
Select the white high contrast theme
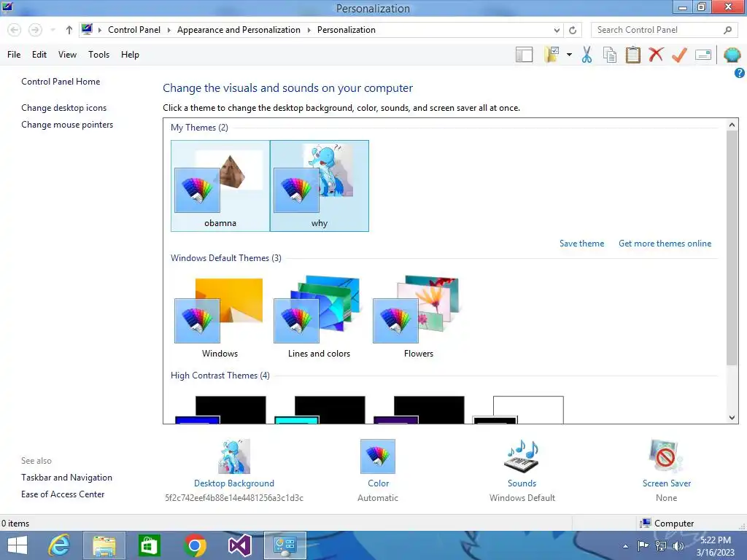(518, 410)
